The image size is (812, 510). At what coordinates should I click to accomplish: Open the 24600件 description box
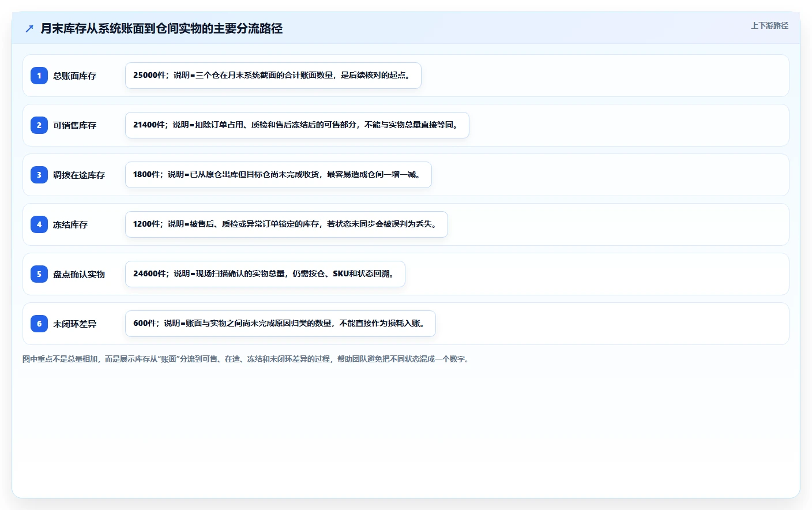(265, 274)
